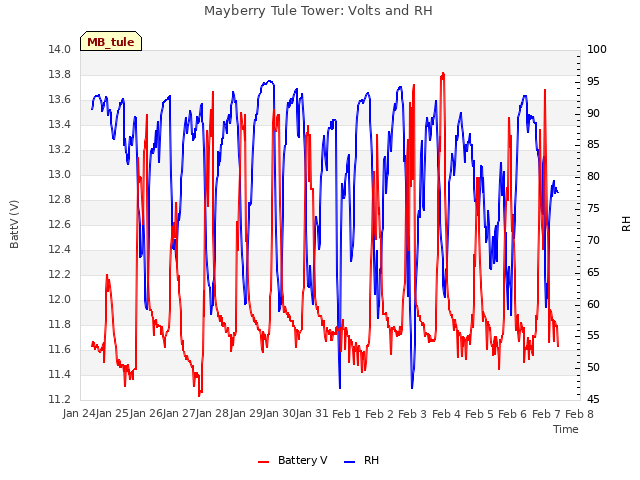
Task: Click the 60 RH axis value
Action: tap(593, 304)
